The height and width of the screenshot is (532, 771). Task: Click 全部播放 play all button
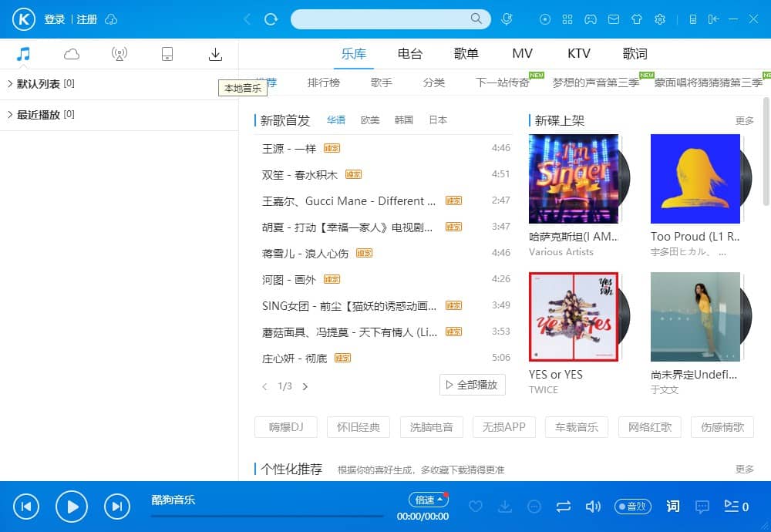(472, 385)
